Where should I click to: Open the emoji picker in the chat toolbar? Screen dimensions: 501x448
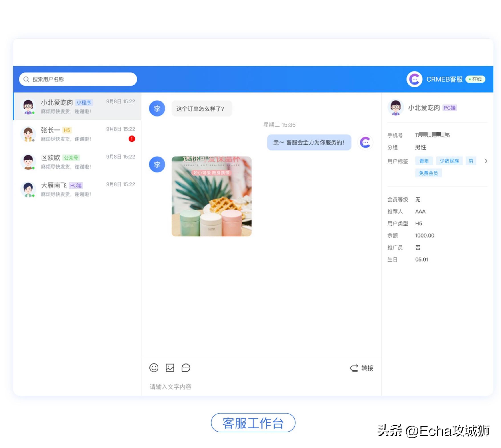click(x=154, y=368)
